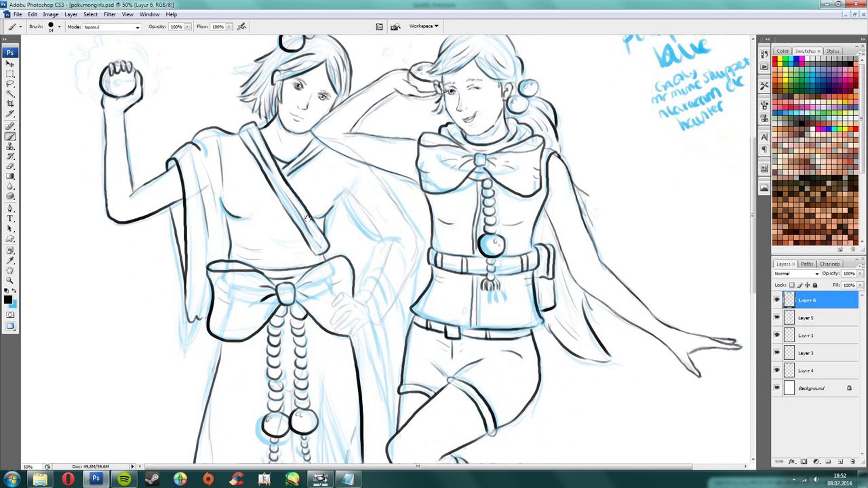Viewport: 868px width, 488px height.
Task: Create a new layer in Layers panel
Action: [840, 462]
